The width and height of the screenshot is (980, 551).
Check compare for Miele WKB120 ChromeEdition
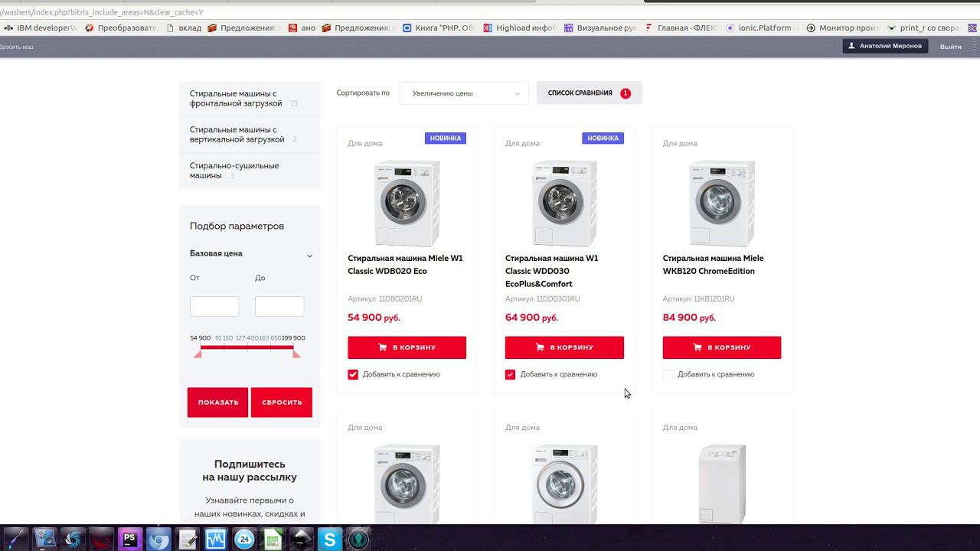point(668,374)
